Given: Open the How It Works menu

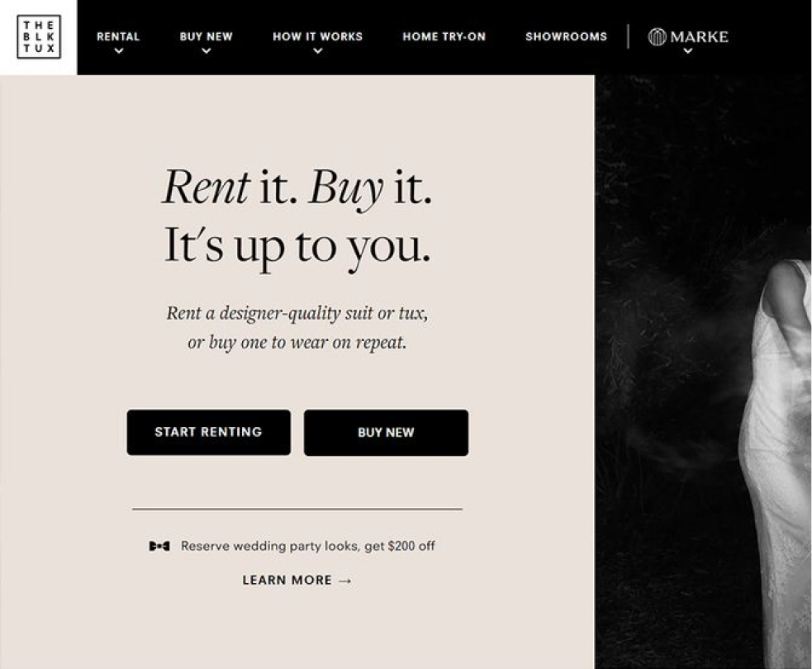Looking at the screenshot, I should pos(317,37).
